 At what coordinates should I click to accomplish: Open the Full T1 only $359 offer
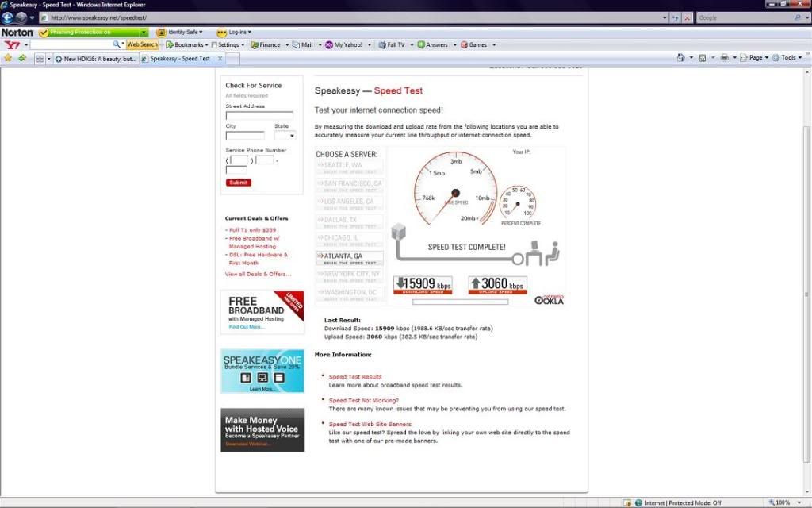[x=252, y=230]
